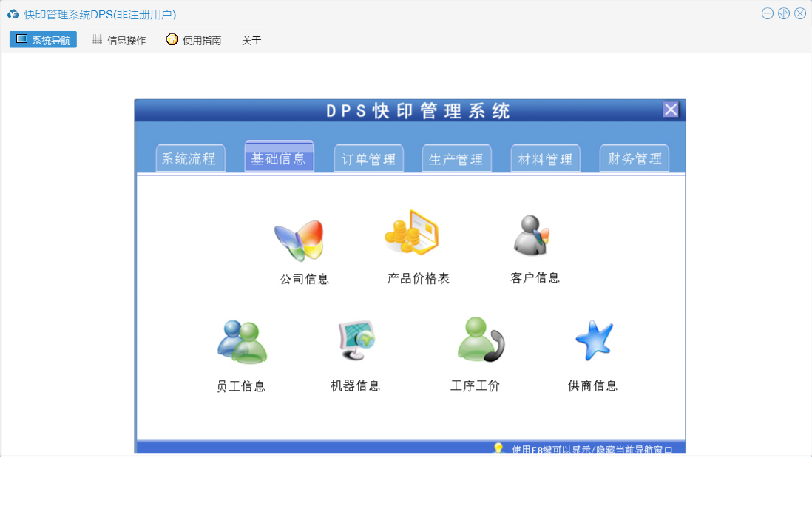This screenshot has width=812, height=532.
Task: Maximize the main application window
Action: coord(784,13)
